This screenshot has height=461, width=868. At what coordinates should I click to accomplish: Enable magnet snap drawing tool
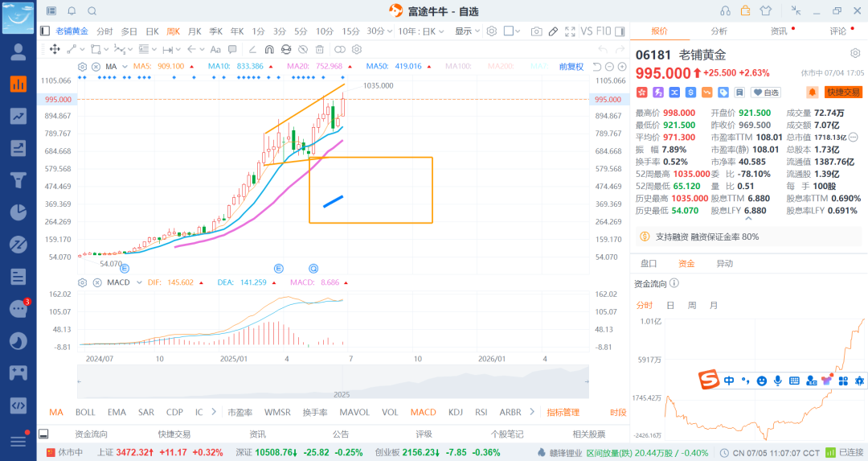[269, 49]
